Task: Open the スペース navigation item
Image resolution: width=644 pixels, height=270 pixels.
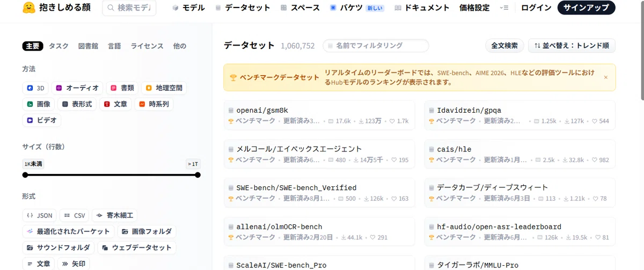Action: [x=299, y=8]
